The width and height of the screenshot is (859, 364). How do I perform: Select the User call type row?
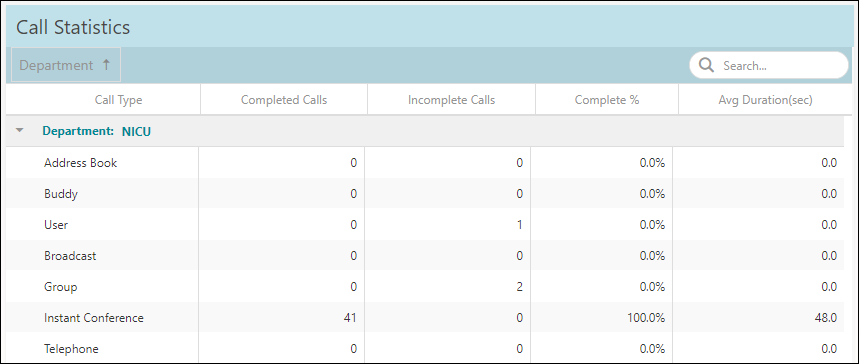[x=425, y=225]
